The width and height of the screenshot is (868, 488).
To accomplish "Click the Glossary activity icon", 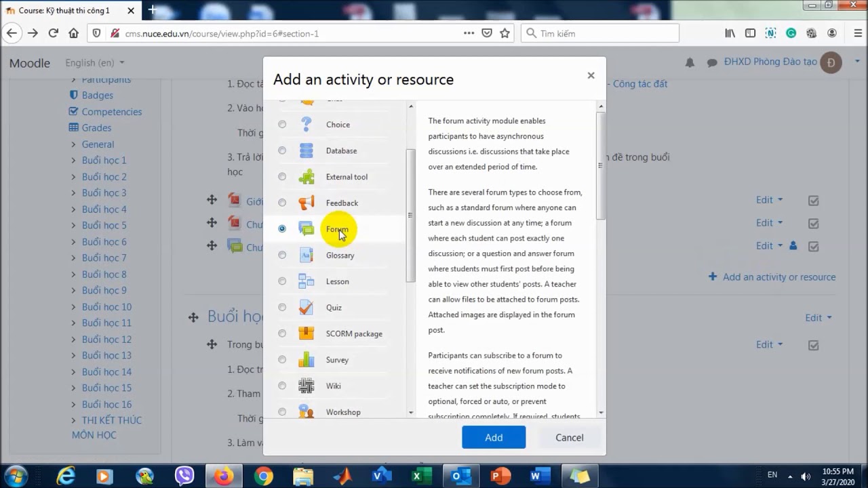I will tap(307, 255).
